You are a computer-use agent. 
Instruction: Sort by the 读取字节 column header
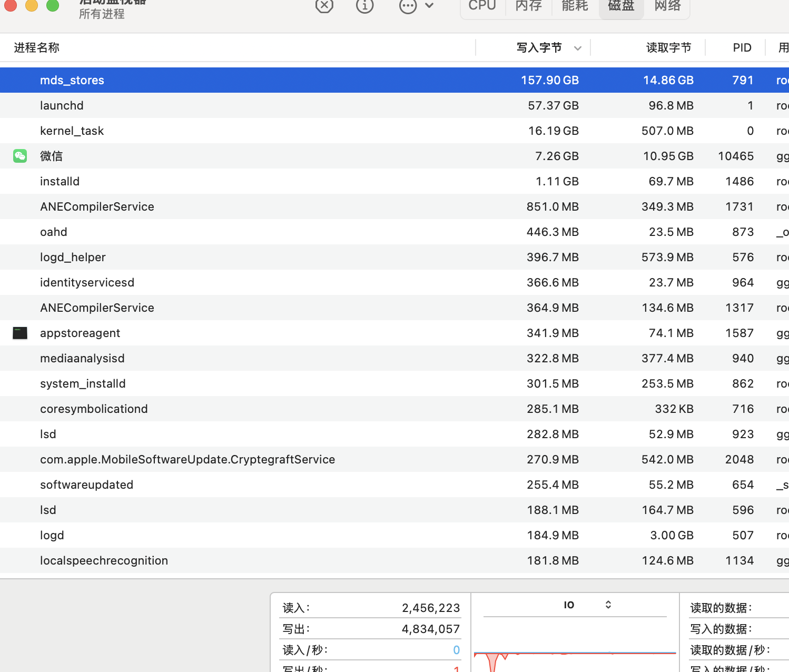point(669,48)
